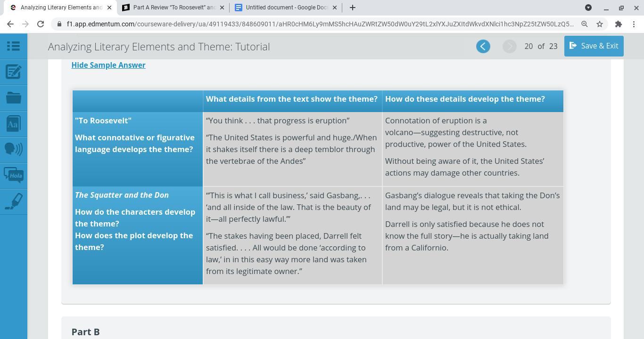
Task: Click the browser forward arrow
Action: (25, 24)
